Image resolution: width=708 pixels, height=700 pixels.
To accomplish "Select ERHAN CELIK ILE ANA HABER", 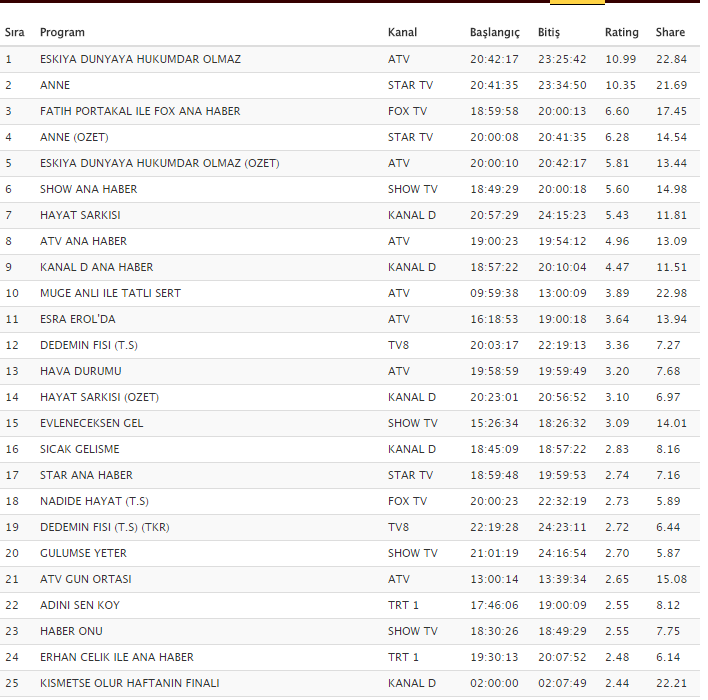I will 116,657.
